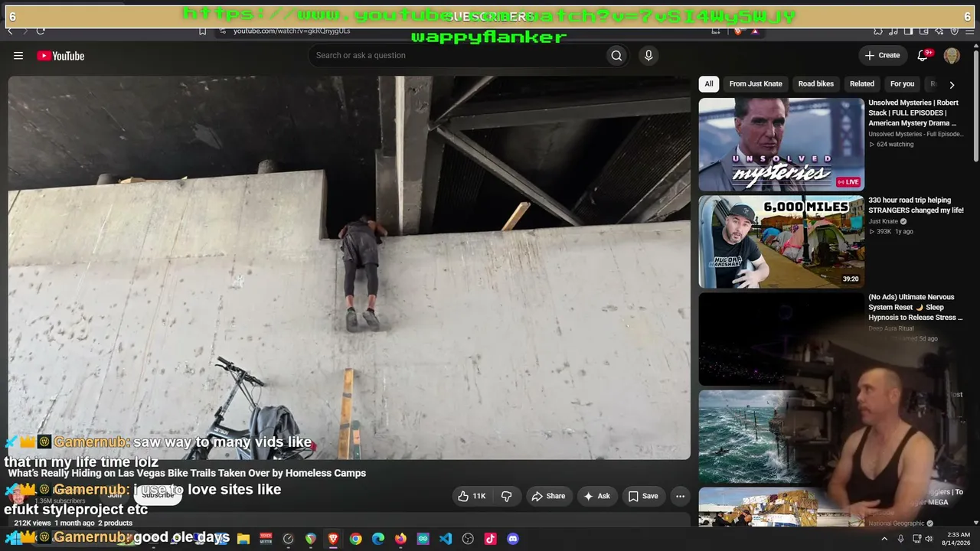Image resolution: width=980 pixels, height=551 pixels.
Task: Open OBS Studio from the taskbar
Action: [468, 539]
